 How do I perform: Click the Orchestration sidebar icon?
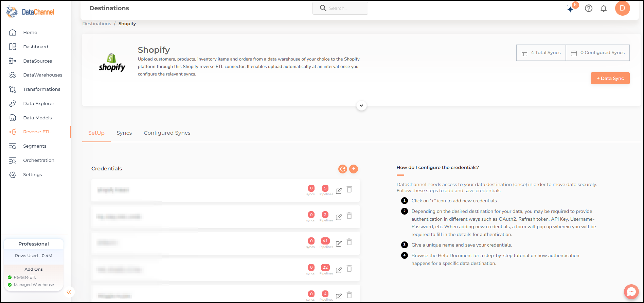[x=13, y=161]
